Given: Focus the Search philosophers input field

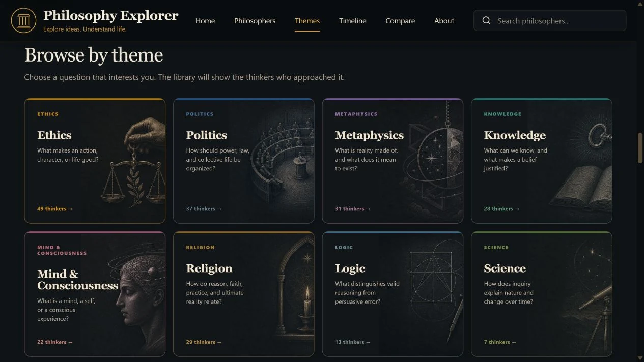Looking at the screenshot, I should point(550,21).
